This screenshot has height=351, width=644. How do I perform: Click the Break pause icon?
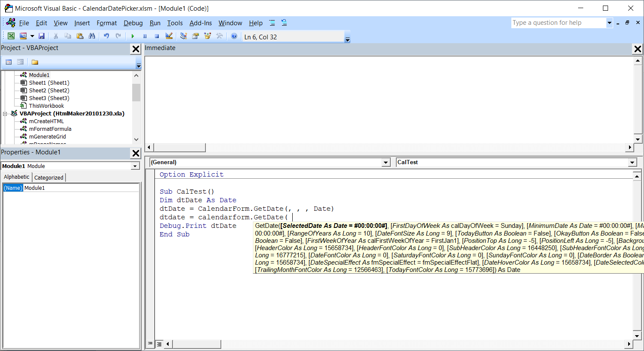pyautogui.click(x=145, y=36)
